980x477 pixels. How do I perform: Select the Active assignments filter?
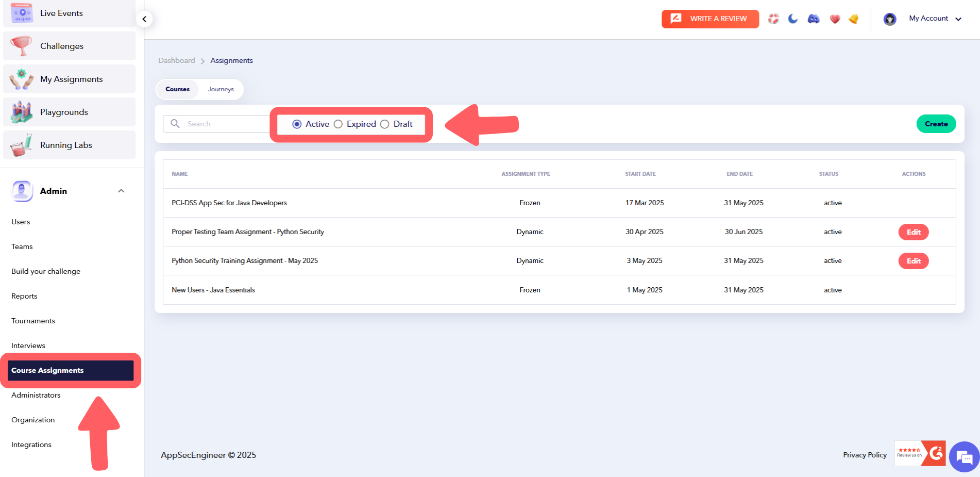[x=296, y=124]
